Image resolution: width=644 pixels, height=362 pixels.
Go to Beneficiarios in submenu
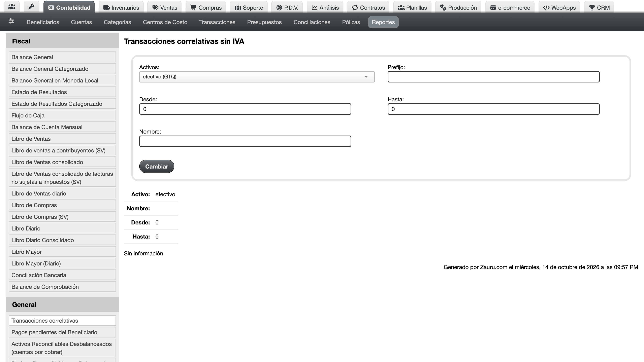click(x=43, y=22)
